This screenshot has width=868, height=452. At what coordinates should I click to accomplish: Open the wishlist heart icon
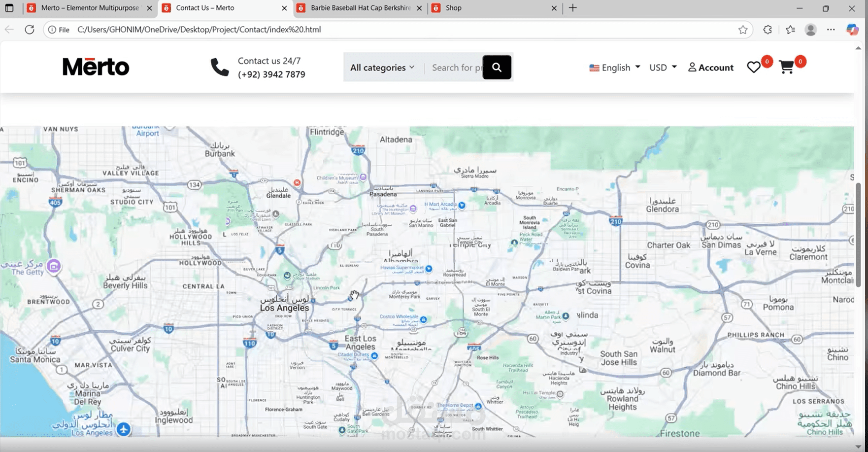coord(754,67)
